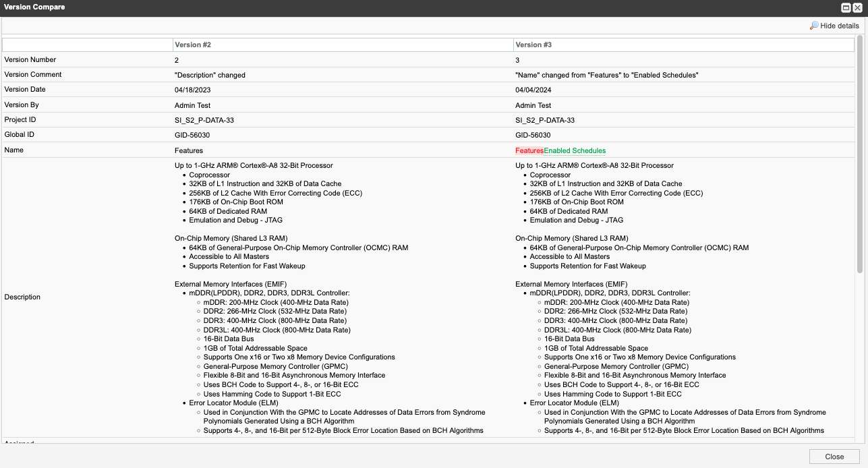This screenshot has height=468, width=868.
Task: Maximize the Version Compare window
Action: click(846, 7)
